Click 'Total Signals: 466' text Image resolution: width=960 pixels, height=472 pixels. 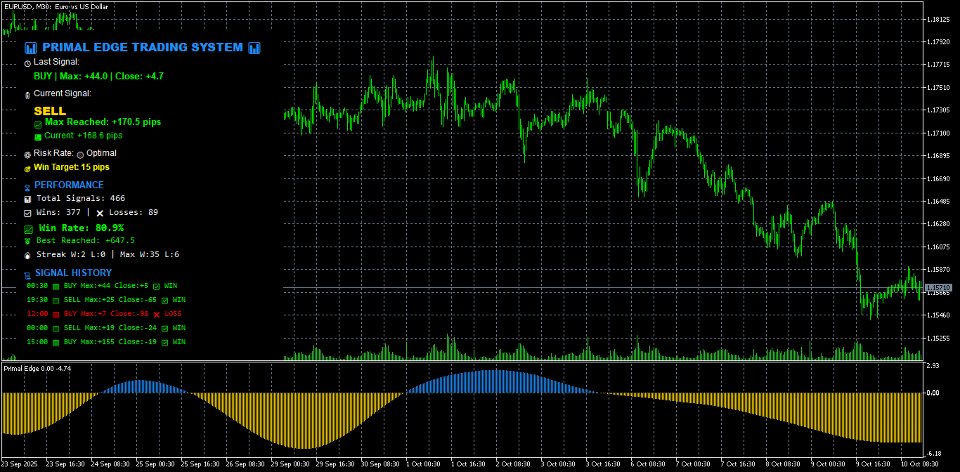coord(81,198)
